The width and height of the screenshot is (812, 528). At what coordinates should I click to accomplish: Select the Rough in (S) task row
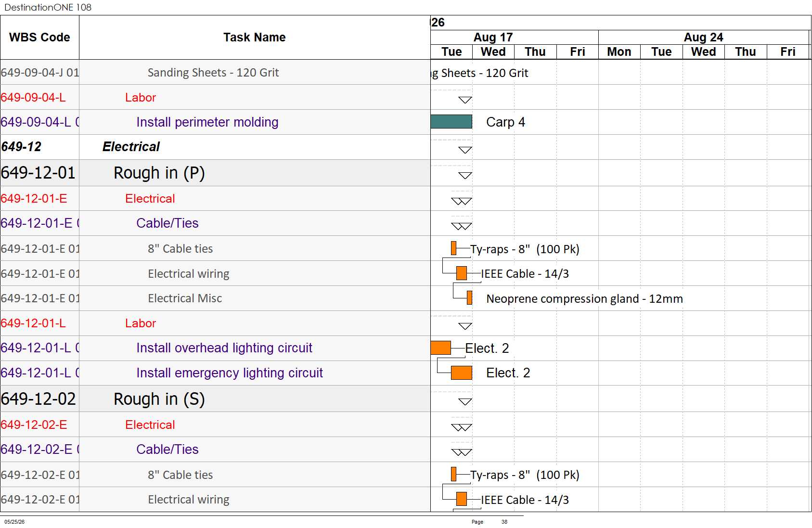(215, 399)
